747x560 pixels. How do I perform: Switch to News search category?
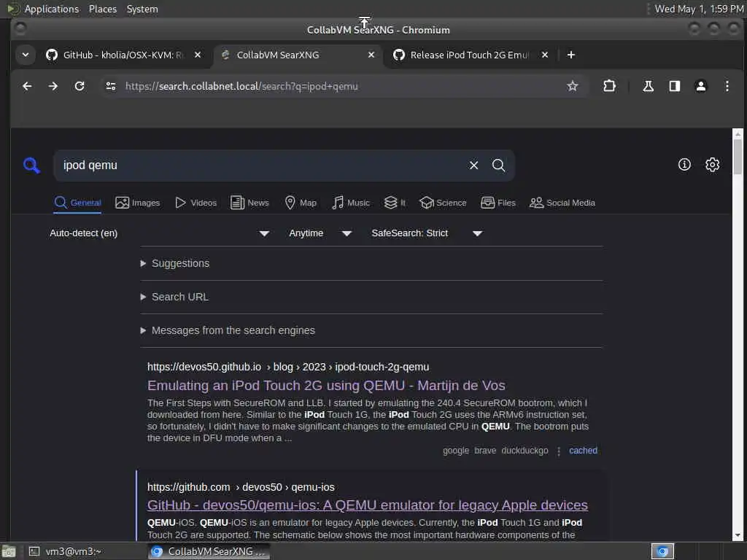pos(249,203)
